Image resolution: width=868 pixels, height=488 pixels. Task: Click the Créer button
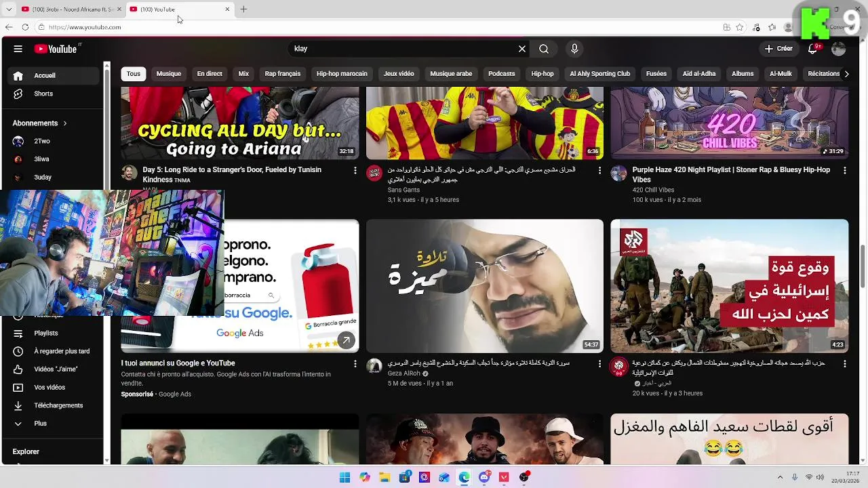tap(778, 49)
